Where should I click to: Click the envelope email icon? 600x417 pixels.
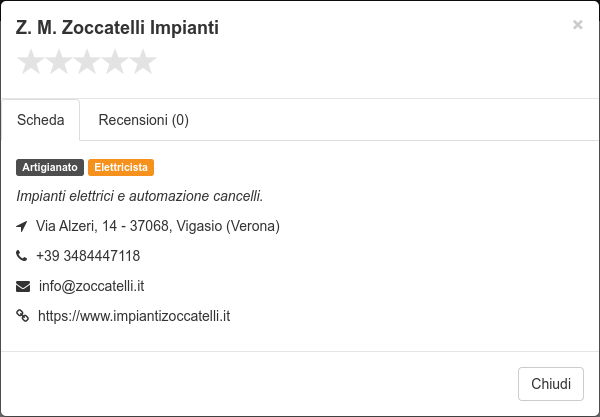23,286
